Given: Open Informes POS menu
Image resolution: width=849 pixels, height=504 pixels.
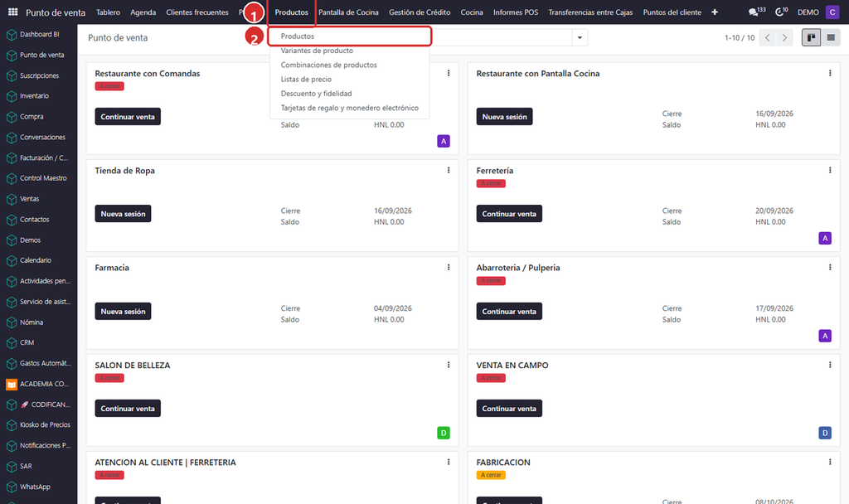Looking at the screenshot, I should point(516,12).
